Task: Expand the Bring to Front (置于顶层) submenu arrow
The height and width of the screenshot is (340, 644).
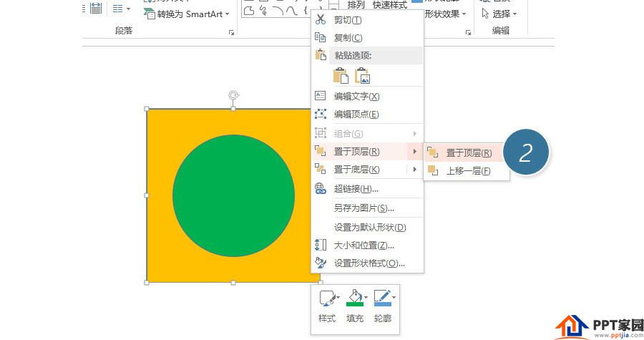Action: (x=415, y=152)
